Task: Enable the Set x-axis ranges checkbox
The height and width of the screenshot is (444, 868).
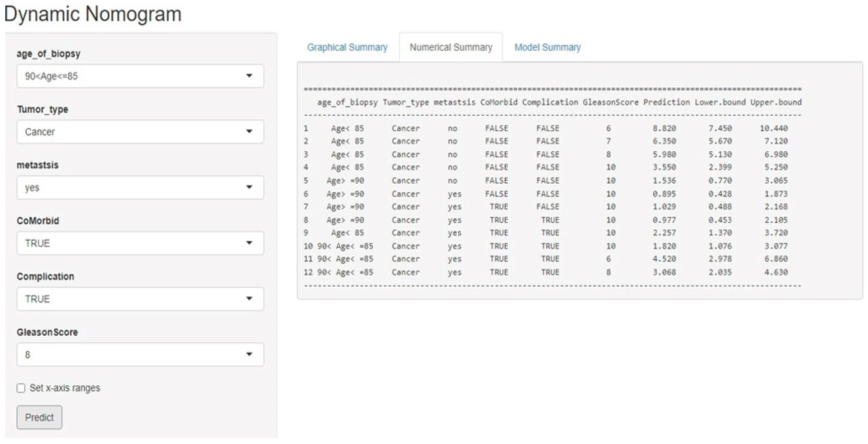Action: tap(21, 388)
